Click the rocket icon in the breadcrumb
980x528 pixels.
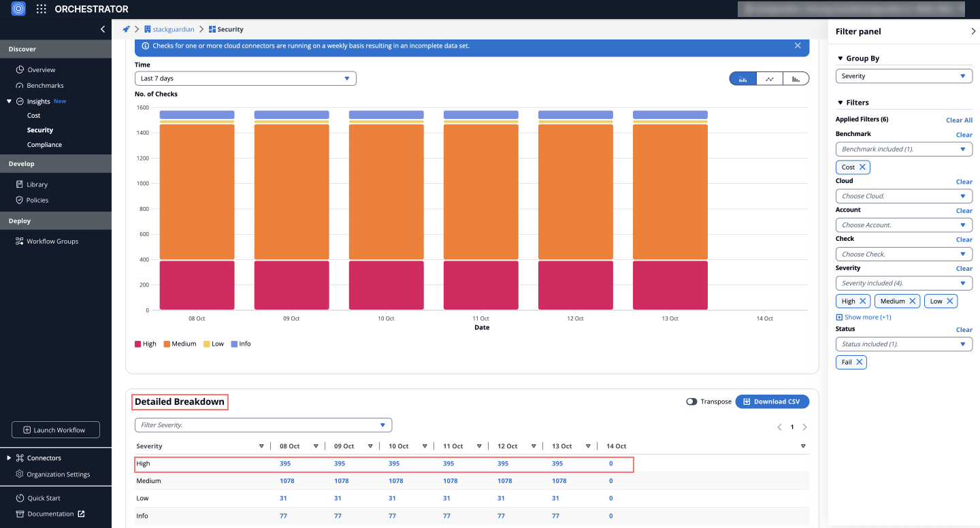(126, 29)
